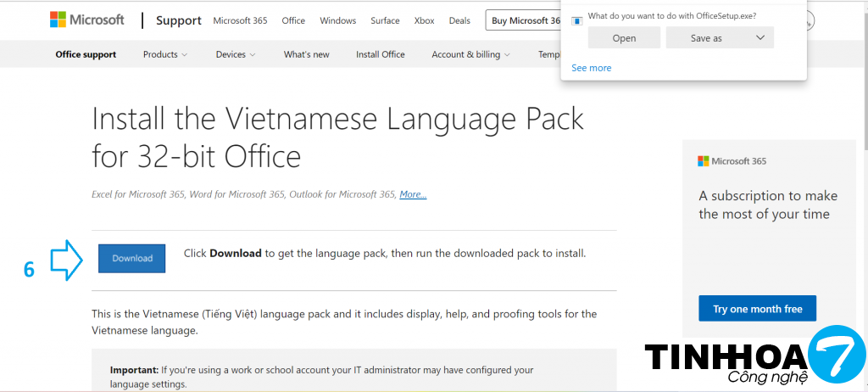Open the Xbox link in the top header

[x=424, y=20]
